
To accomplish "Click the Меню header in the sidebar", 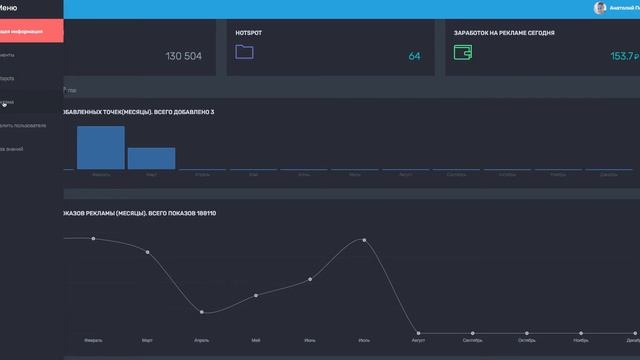I will coord(9,8).
